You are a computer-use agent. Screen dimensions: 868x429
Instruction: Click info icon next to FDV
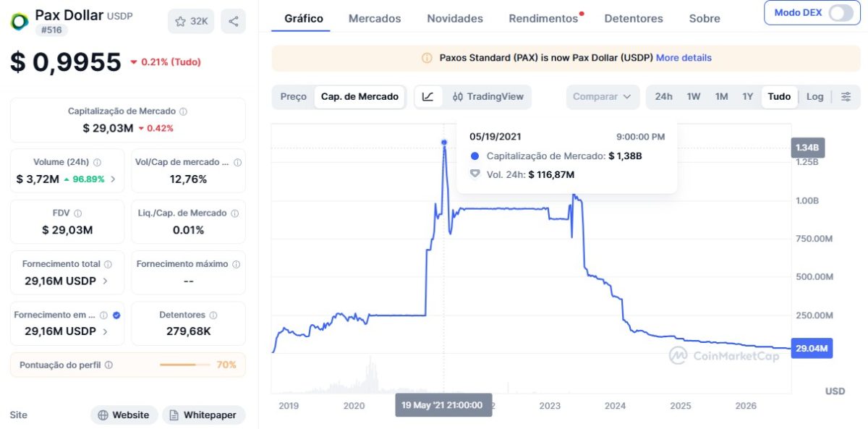(77, 213)
